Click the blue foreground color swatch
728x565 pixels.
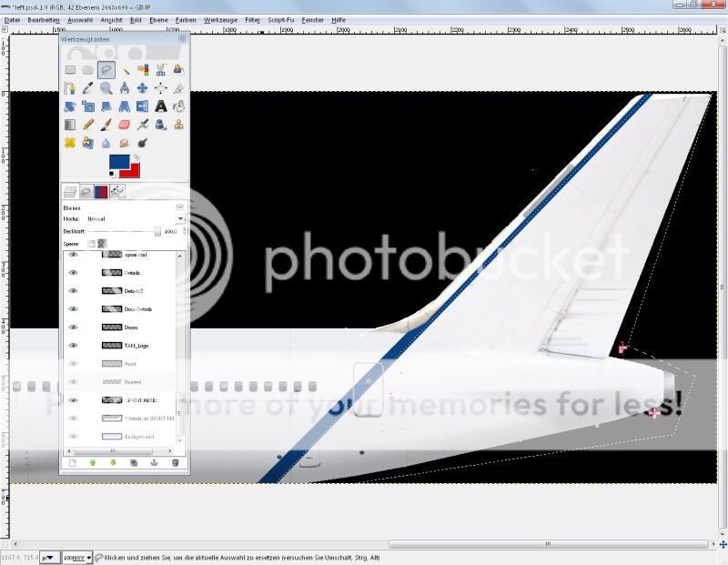[x=119, y=163]
